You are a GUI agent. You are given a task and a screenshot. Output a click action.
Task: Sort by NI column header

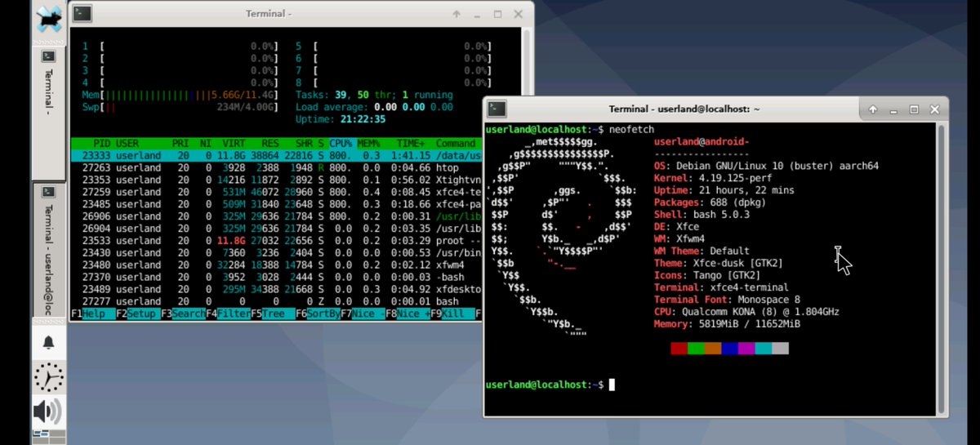(206, 143)
